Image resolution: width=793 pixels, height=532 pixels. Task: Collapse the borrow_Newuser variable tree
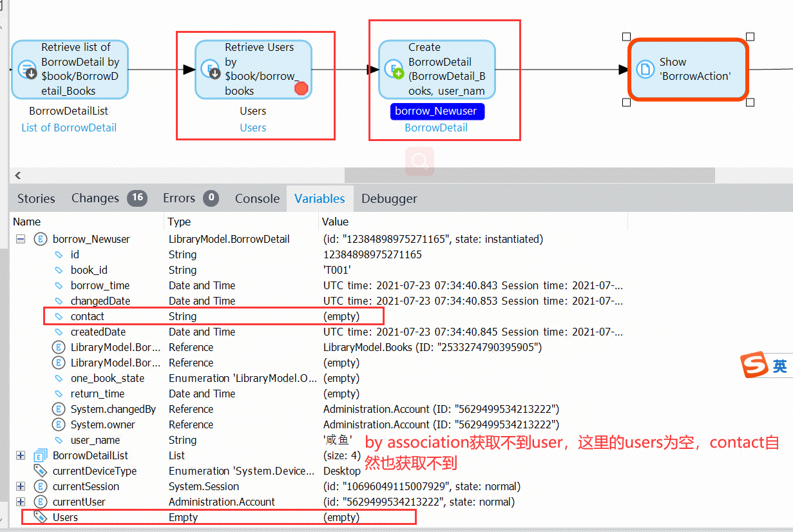click(21, 239)
